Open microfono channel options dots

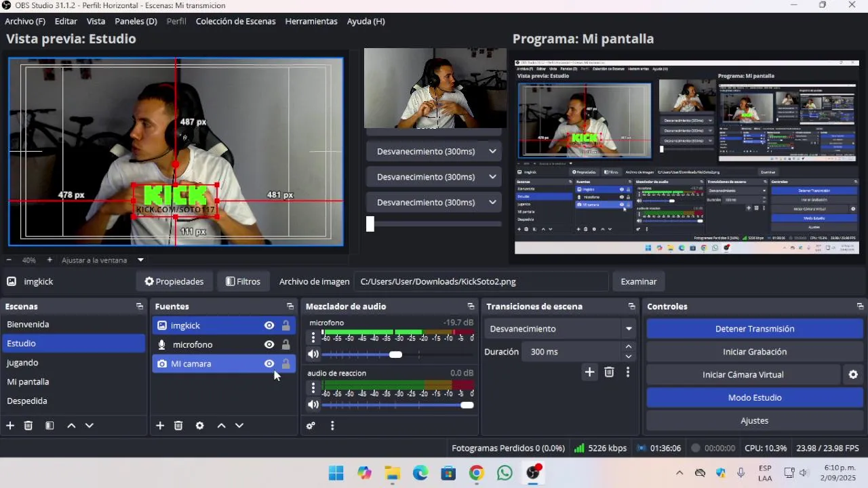coord(313,337)
